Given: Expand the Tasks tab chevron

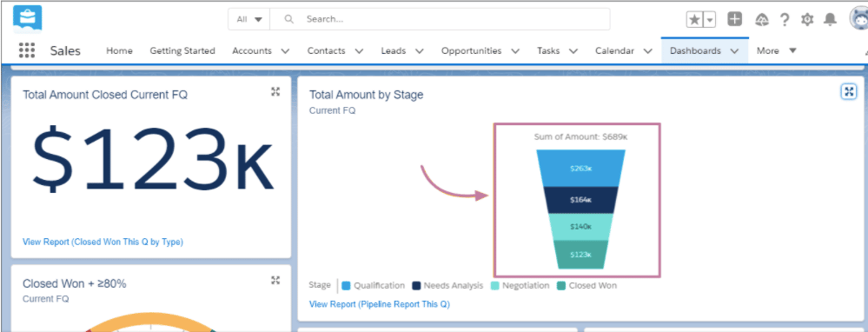Looking at the screenshot, I should pos(573,51).
